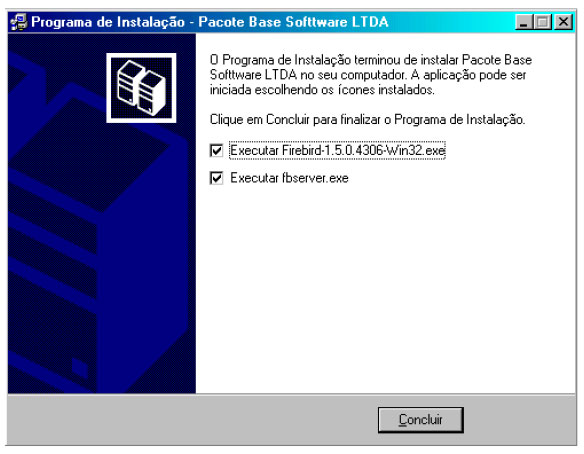Uncheck the Executar fbserver.exe checkbox
This screenshot has height=454, width=584.
tap(216, 178)
